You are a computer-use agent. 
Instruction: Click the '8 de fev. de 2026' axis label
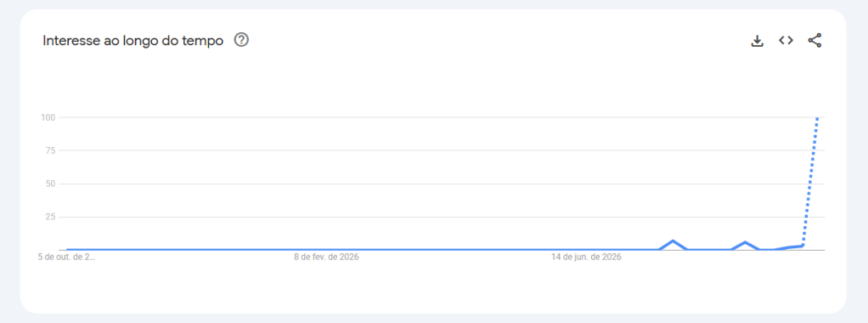[327, 258]
